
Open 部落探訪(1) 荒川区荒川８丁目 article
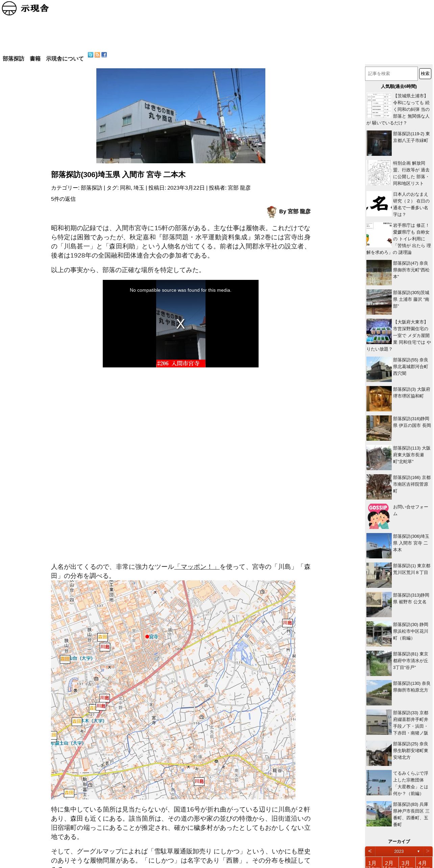pos(399,575)
